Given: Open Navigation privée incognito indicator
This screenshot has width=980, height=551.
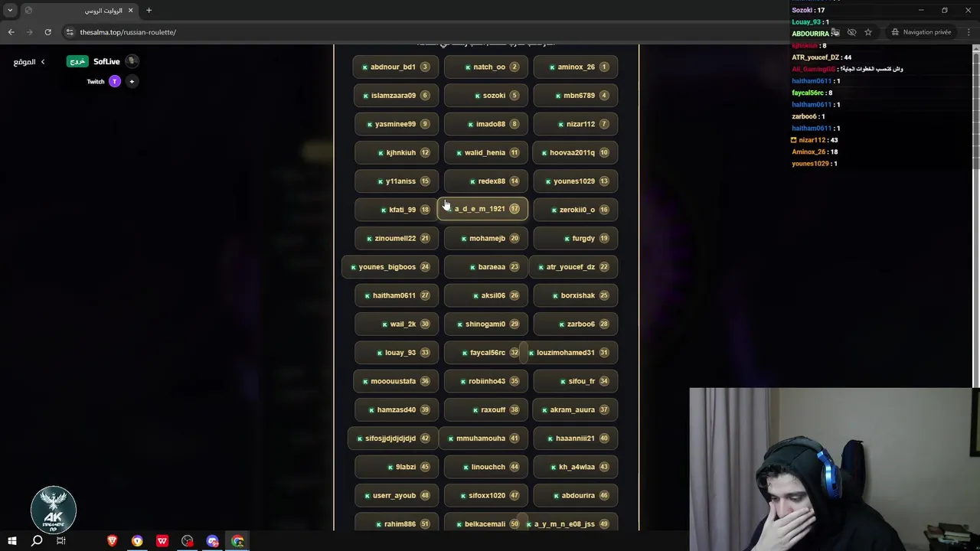Looking at the screenshot, I should coord(921,32).
